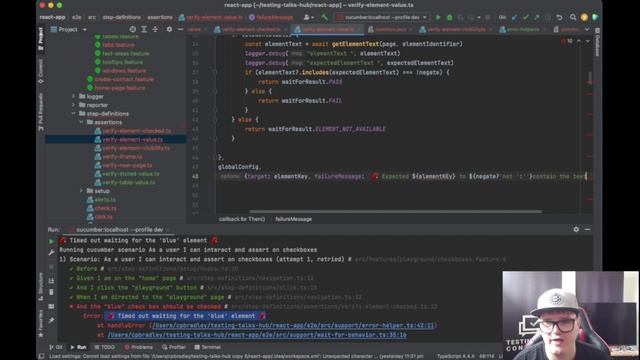Open the Project view dropdown
The image size is (640, 360).
(69, 29)
